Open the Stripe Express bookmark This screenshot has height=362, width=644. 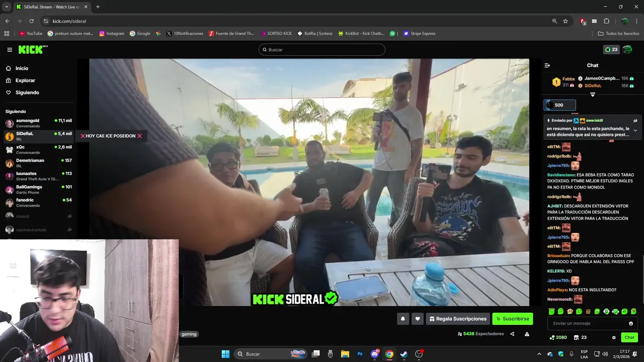tap(420, 34)
